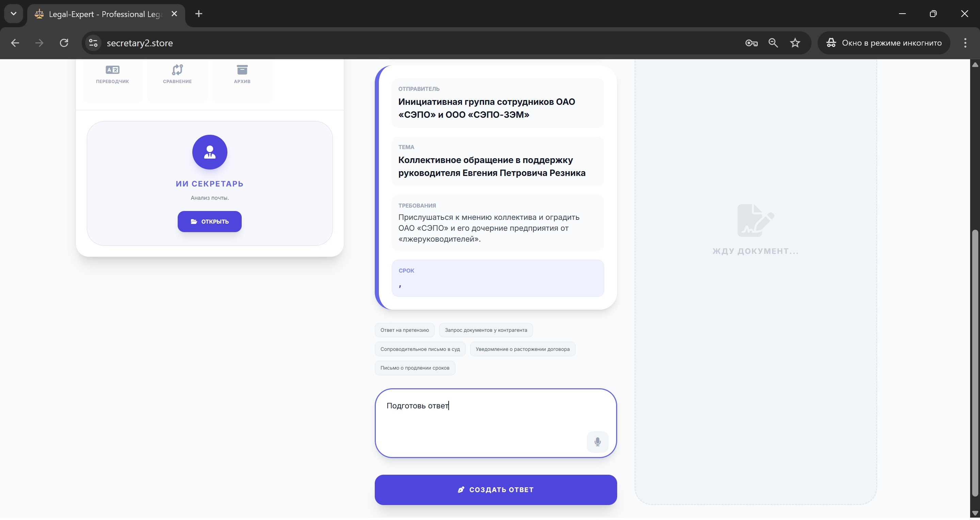The image size is (980, 520).
Task: Open the incognito window indicator menu
Action: [x=884, y=43]
